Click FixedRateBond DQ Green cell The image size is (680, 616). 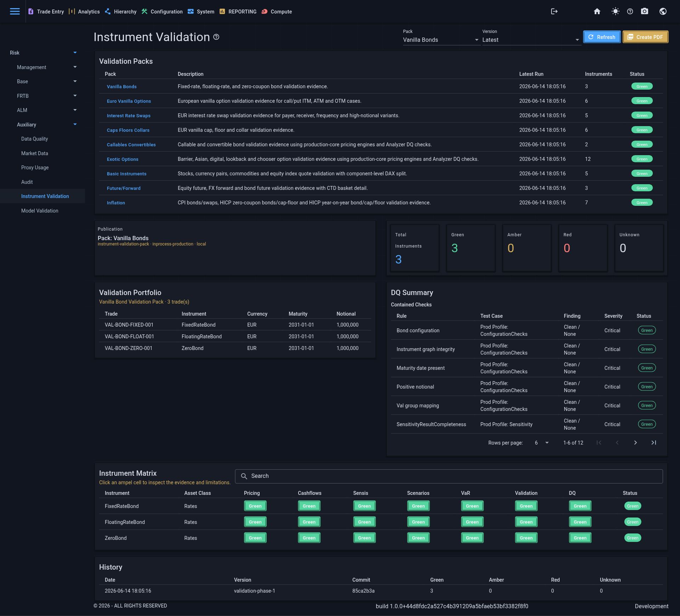coord(580,506)
